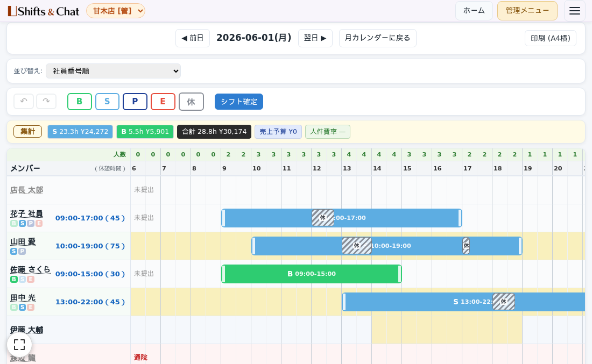Click the 人件費率 labor cost ratio chip

pyautogui.click(x=328, y=132)
